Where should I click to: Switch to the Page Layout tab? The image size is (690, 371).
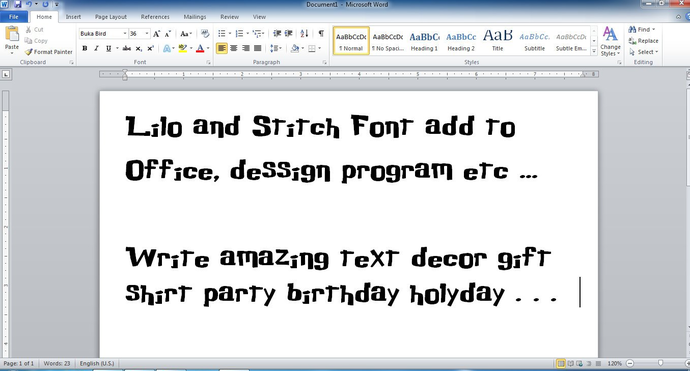(111, 17)
